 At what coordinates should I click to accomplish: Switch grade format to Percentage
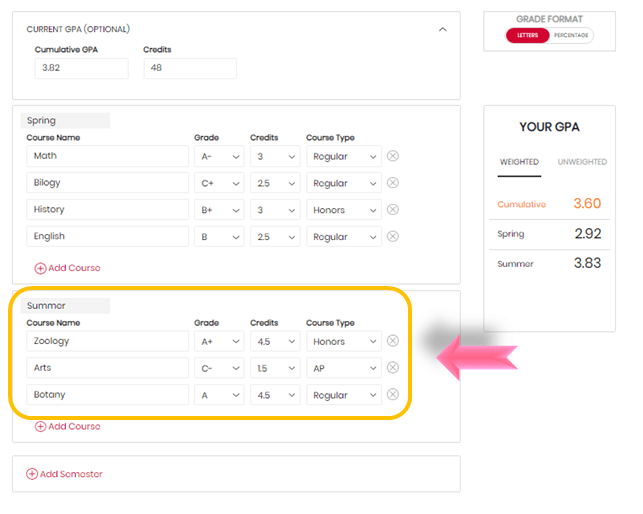[571, 35]
